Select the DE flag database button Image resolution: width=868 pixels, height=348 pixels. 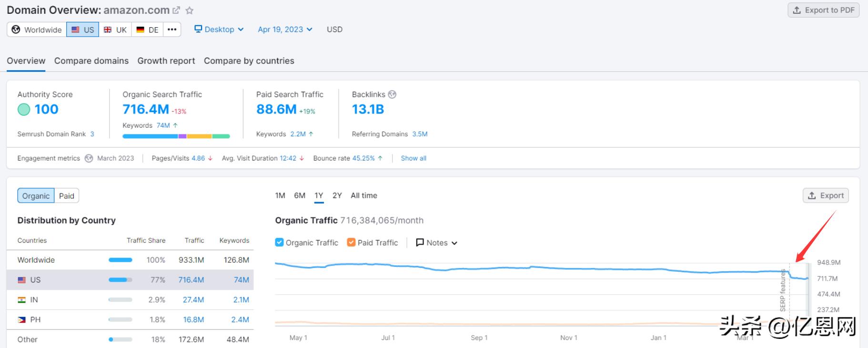pos(147,30)
